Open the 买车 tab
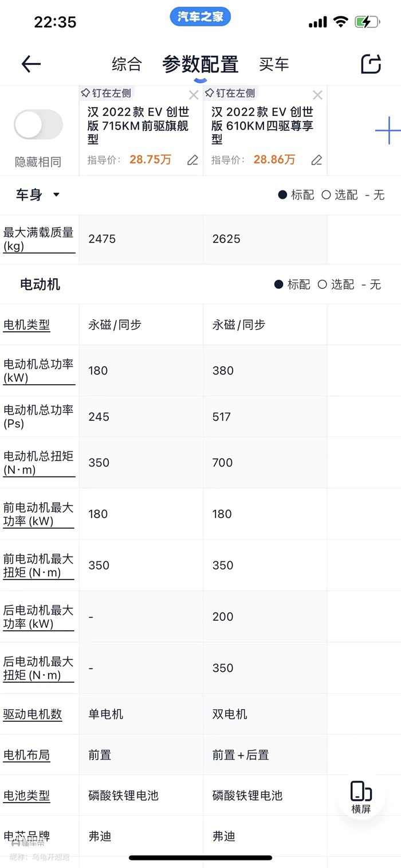401x868 pixels. [274, 64]
